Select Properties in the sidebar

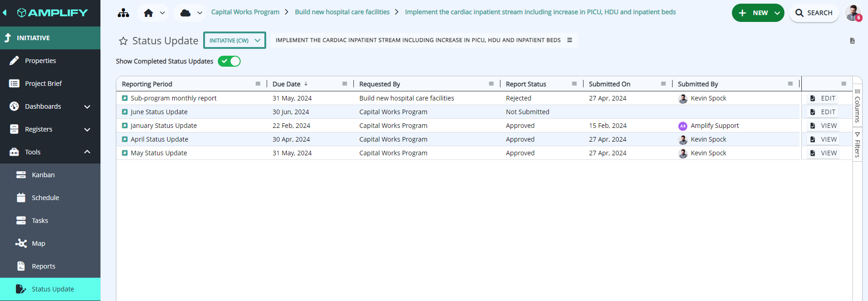(x=50, y=61)
